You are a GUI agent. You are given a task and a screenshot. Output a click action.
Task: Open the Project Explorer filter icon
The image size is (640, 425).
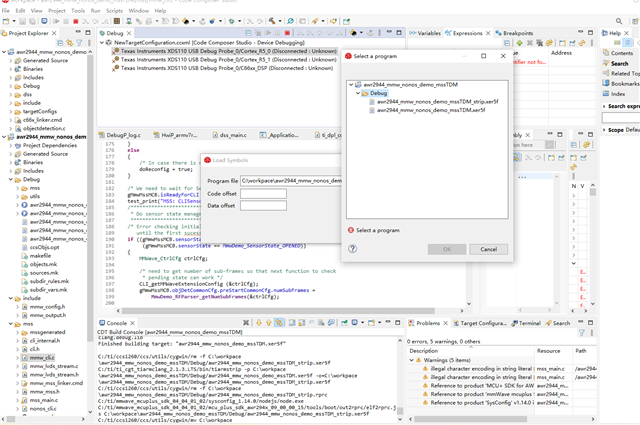coord(80,42)
